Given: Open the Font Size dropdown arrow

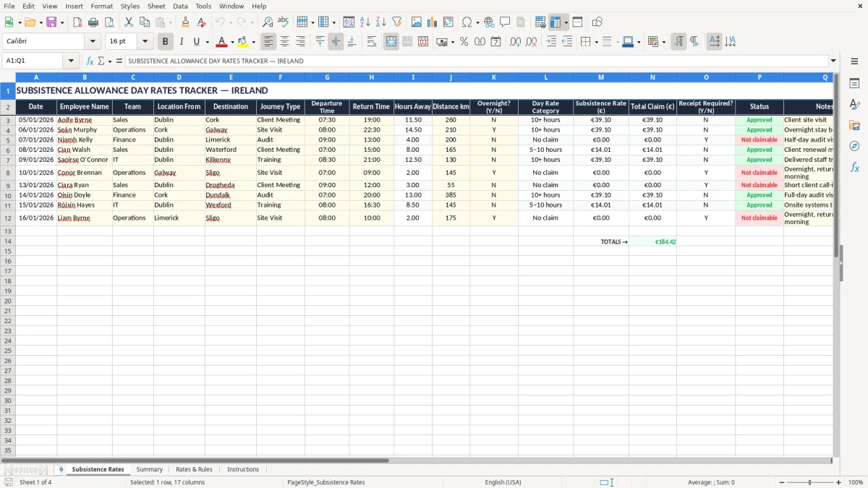Looking at the screenshot, I should click(145, 42).
